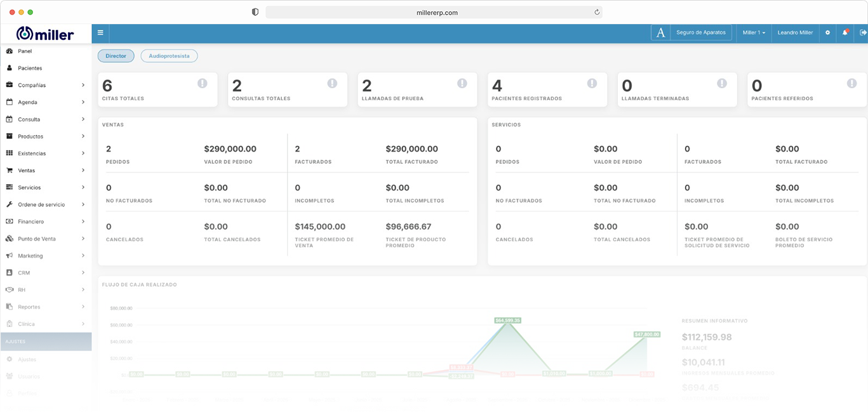Click the Seguro de Aparatos button
Screen dimensions: 868x412
click(x=701, y=32)
